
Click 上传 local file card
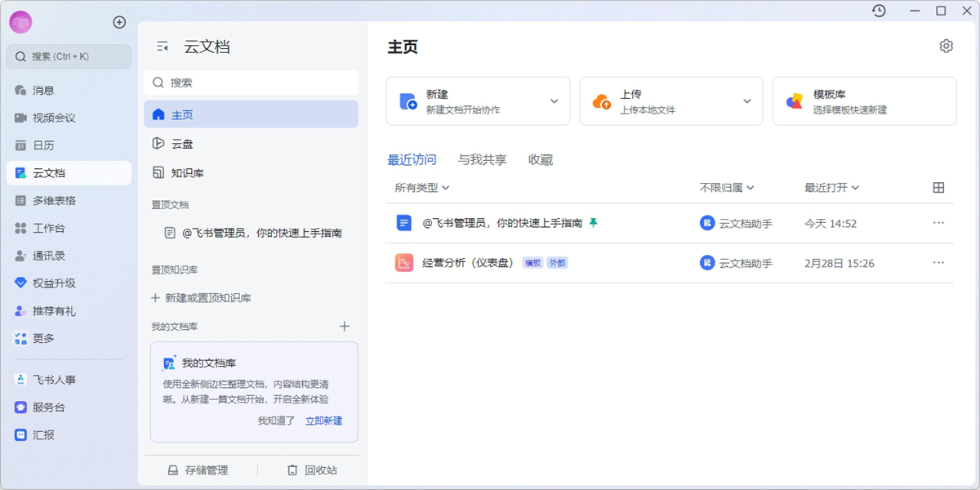(x=671, y=101)
